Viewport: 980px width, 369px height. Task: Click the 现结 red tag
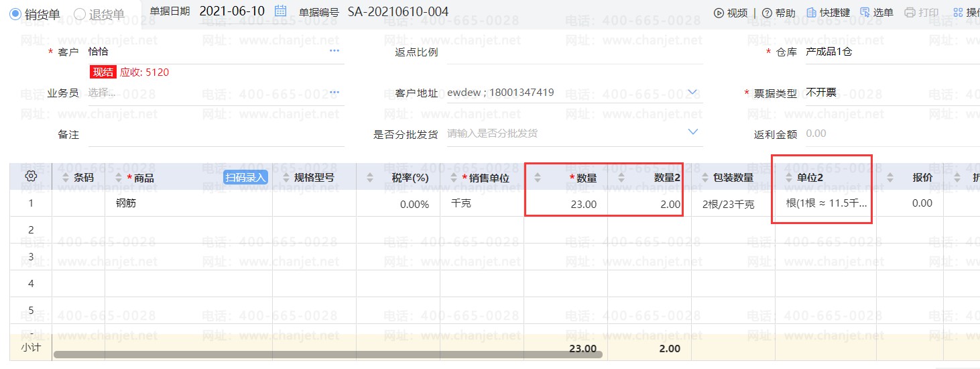point(103,72)
